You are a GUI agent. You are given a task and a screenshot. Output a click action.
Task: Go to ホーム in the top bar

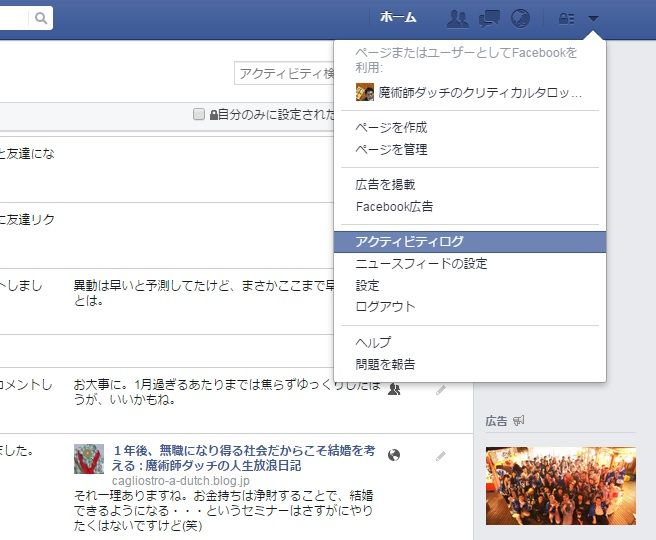click(x=398, y=17)
